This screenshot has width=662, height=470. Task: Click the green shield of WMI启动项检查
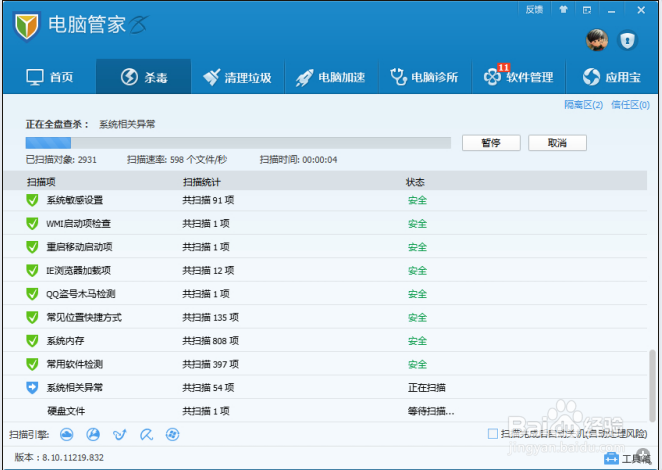click(x=32, y=223)
